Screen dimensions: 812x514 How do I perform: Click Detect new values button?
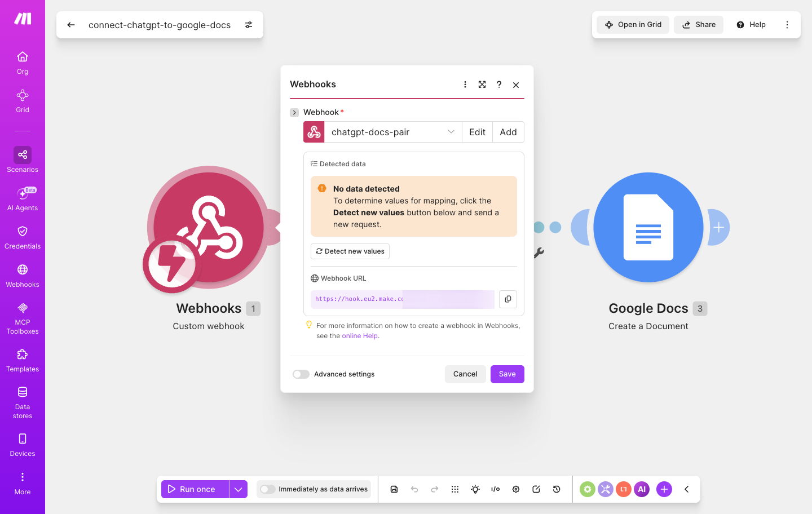pyautogui.click(x=350, y=251)
